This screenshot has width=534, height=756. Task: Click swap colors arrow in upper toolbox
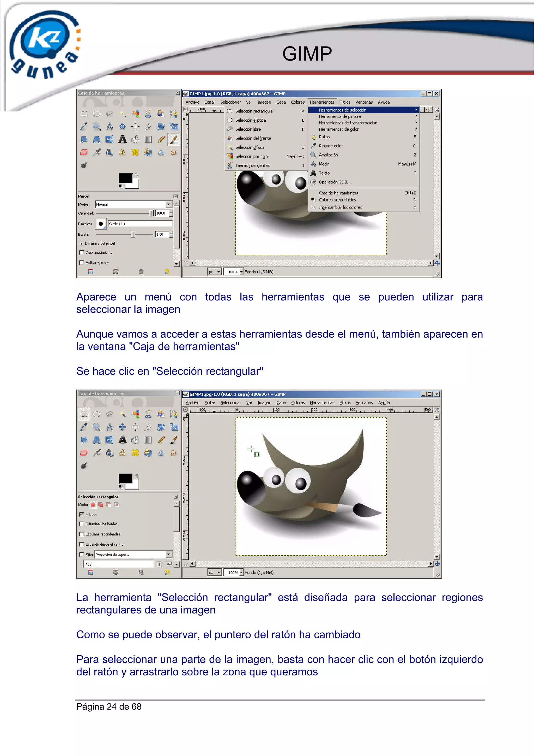[x=137, y=176]
